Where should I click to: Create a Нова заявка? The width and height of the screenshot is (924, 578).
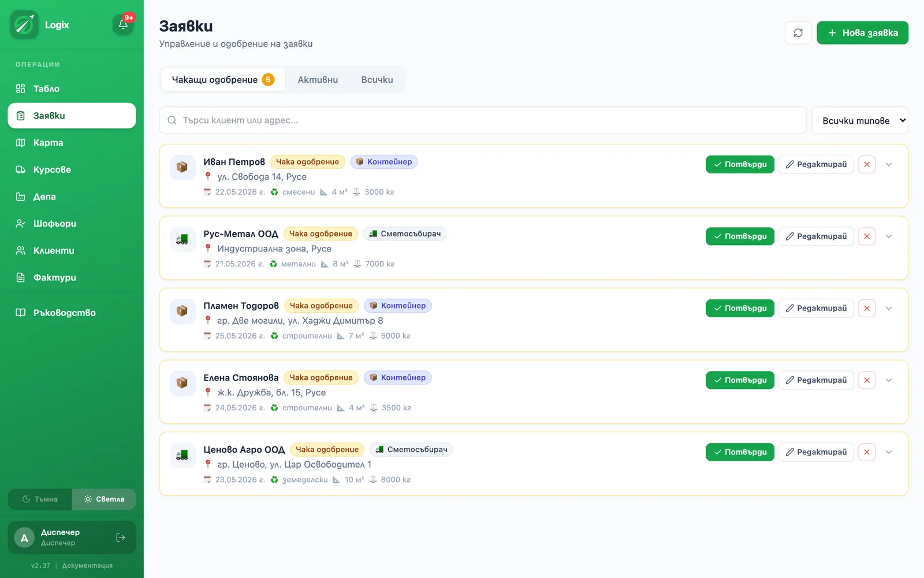[862, 33]
